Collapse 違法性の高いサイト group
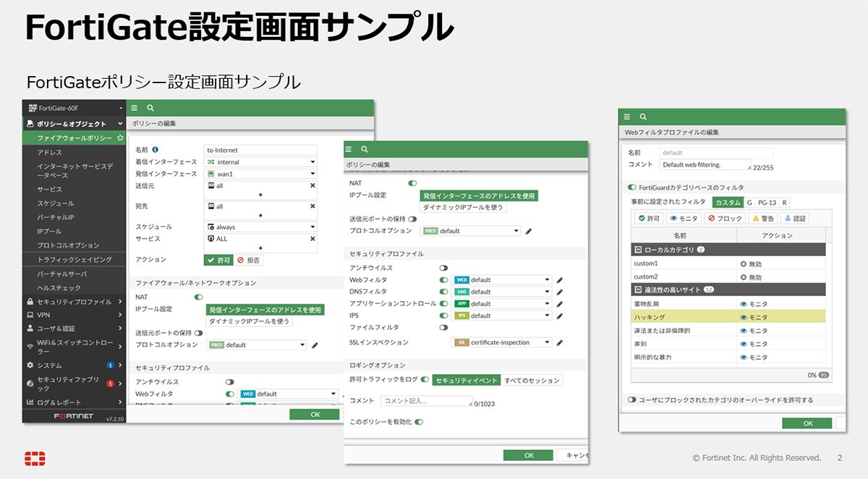The height and width of the screenshot is (479, 868). click(638, 289)
